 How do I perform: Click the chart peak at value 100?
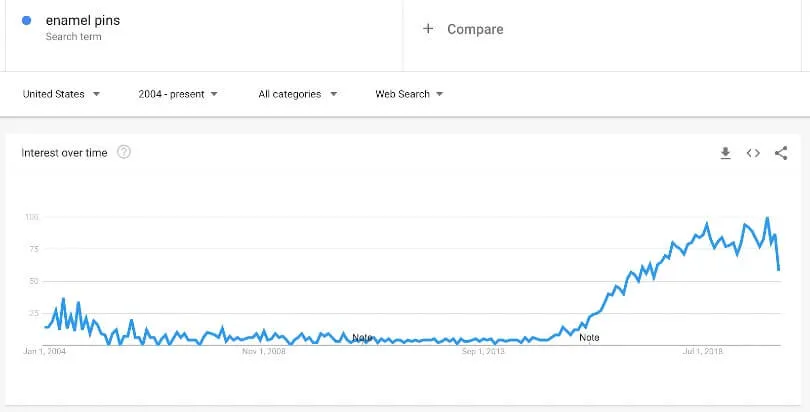click(767, 218)
